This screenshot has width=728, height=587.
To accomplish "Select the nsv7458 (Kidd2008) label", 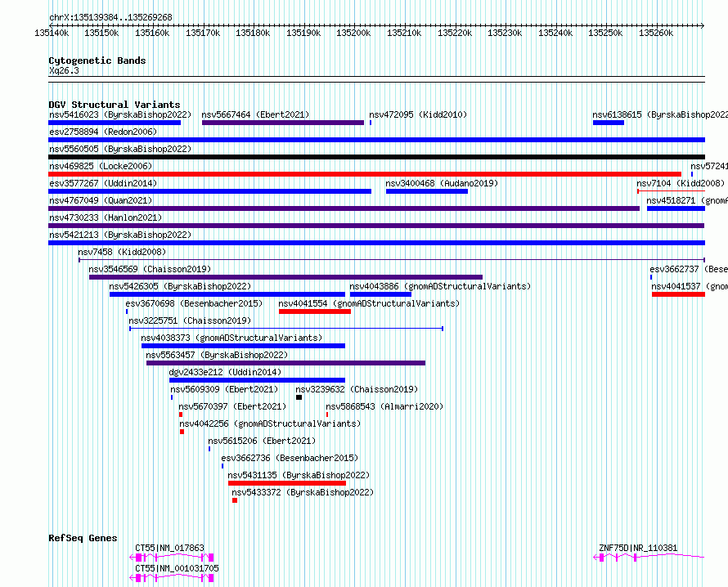I will (122, 252).
